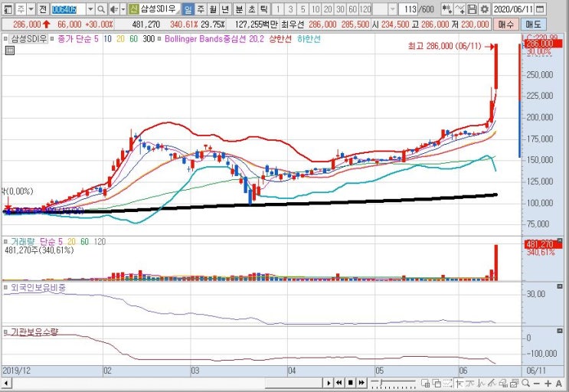
Task: Open the empty interval combo box dropdown
Action: coord(393,9)
